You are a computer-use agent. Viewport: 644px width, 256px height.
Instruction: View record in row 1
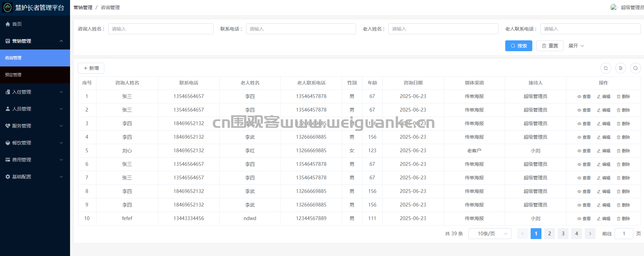click(x=584, y=97)
